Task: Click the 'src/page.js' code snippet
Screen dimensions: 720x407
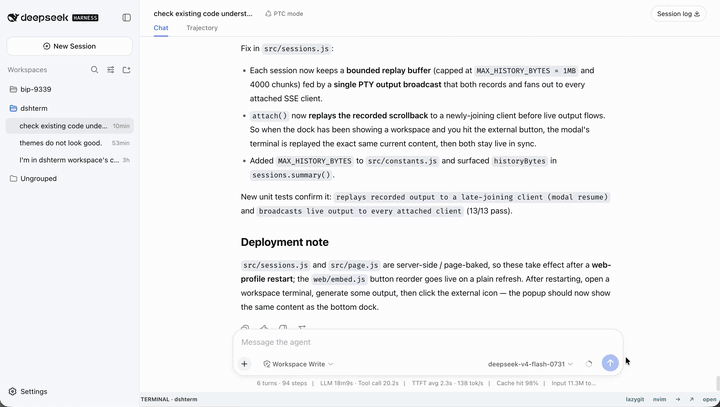Action: pos(354,265)
